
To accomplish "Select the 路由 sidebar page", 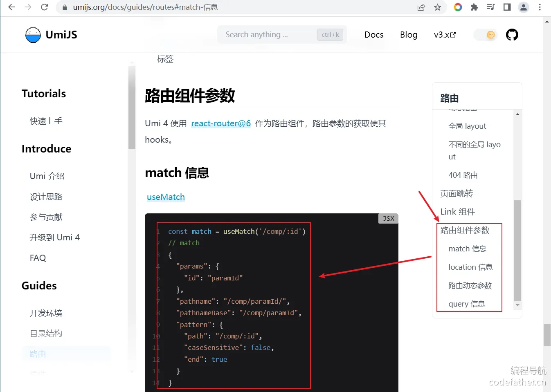I will (x=67, y=354).
